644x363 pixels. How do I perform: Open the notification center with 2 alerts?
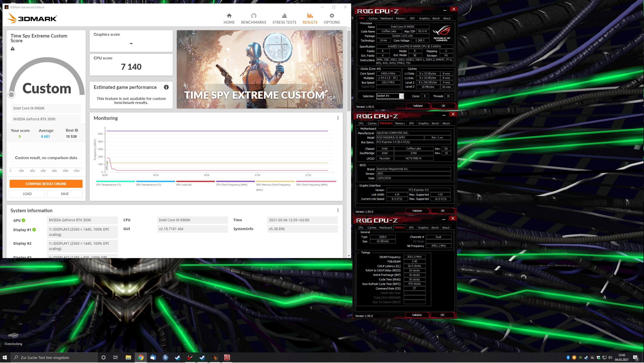[635, 358]
